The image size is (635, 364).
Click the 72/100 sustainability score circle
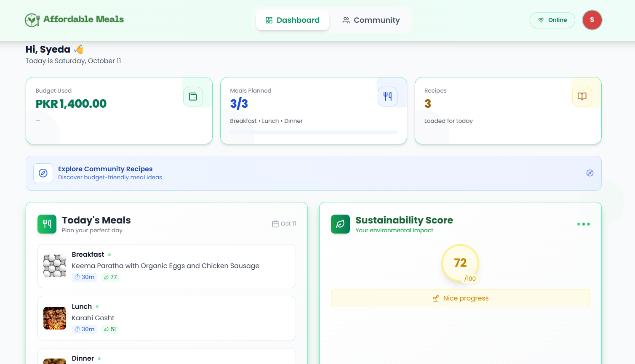point(460,263)
